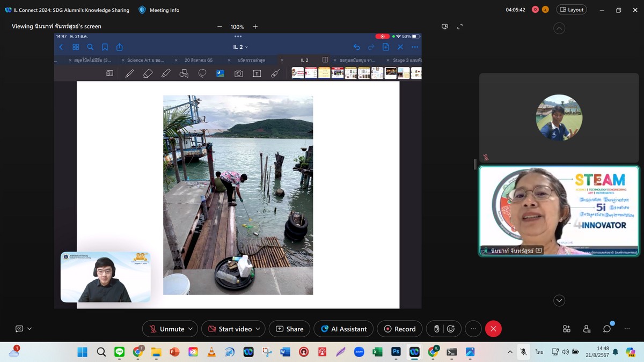Zoom in the shared screen view
Screen dimensions: 644x362
pos(255,27)
